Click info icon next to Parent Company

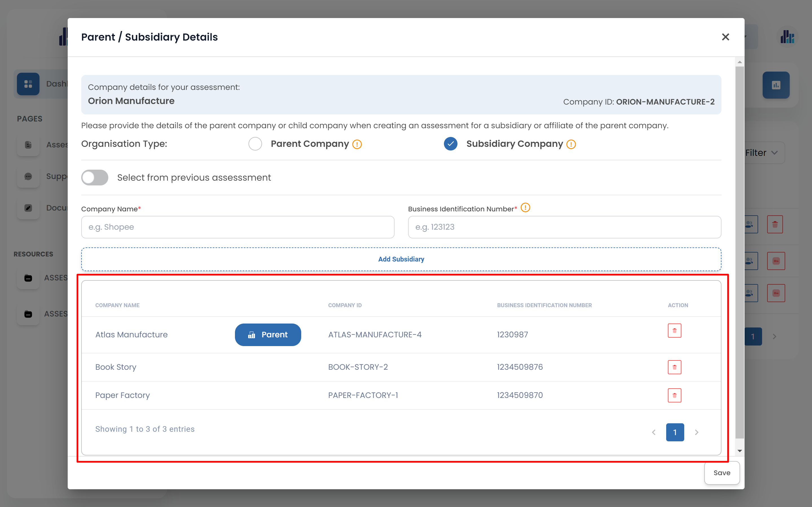click(357, 144)
